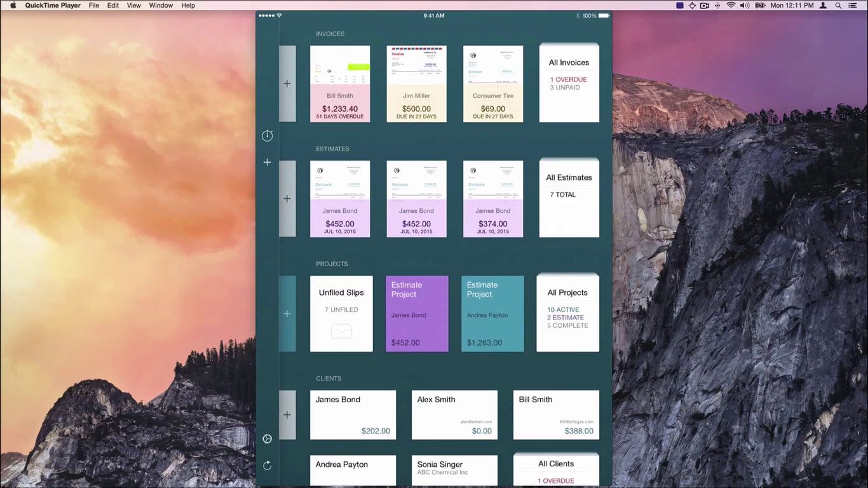The image size is (868, 488).
Task: Open the View menu
Action: 134,5
